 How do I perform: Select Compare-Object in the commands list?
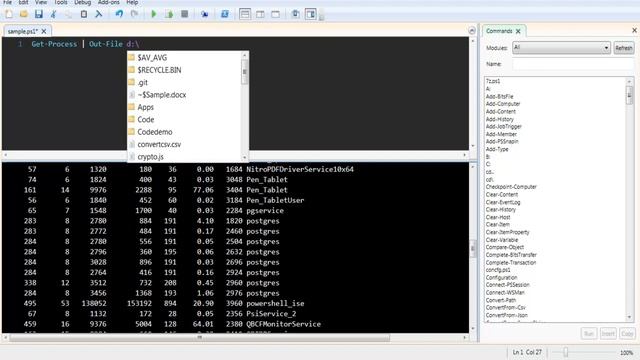pyautogui.click(x=504, y=247)
